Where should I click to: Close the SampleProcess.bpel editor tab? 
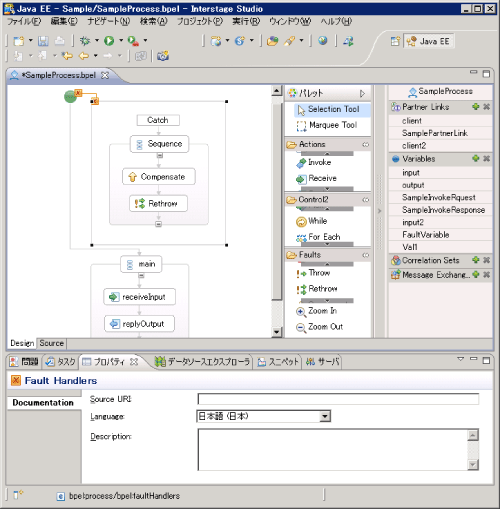[x=105, y=75]
